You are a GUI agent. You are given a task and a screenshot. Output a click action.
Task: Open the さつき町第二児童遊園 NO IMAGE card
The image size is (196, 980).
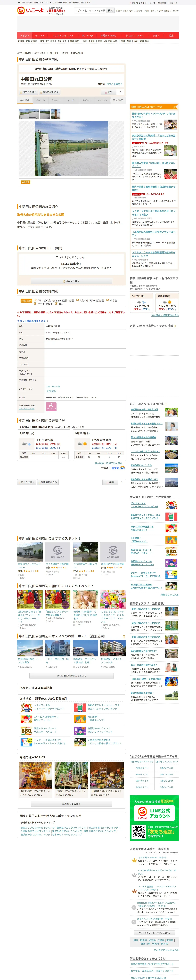(57, 552)
